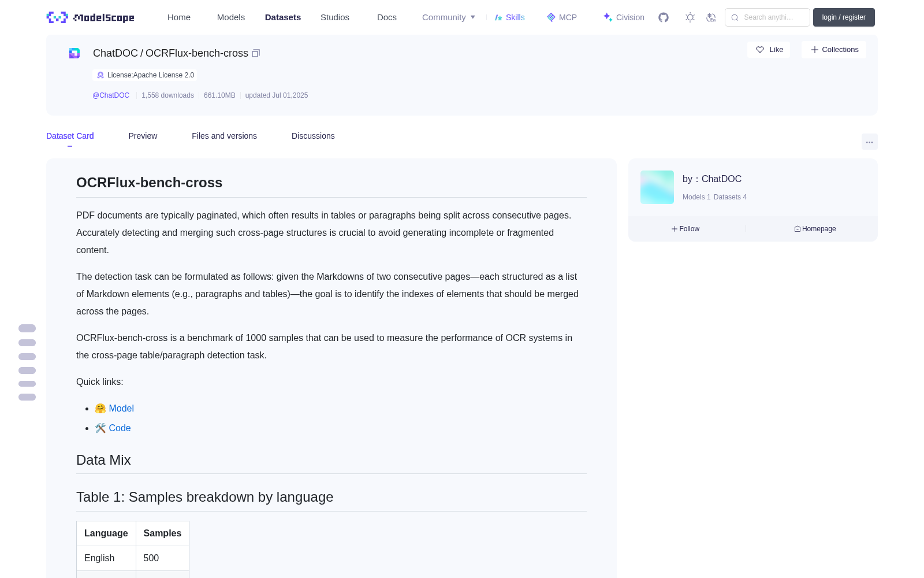The height and width of the screenshot is (578, 924).
Task: Open the Discussions tab
Action: (313, 136)
